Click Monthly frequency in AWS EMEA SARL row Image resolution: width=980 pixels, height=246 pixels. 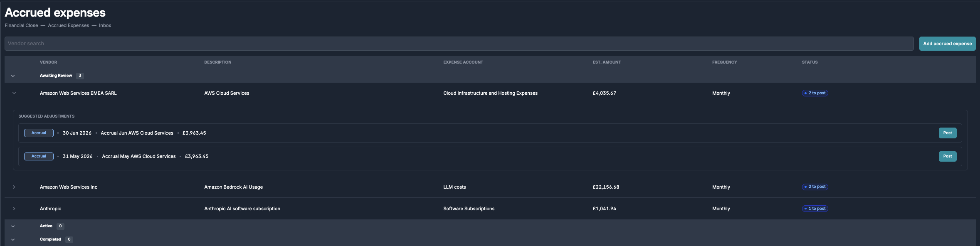click(x=721, y=93)
